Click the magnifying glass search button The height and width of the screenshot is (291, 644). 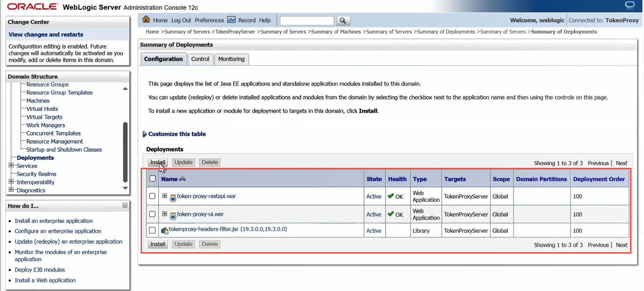tap(343, 20)
